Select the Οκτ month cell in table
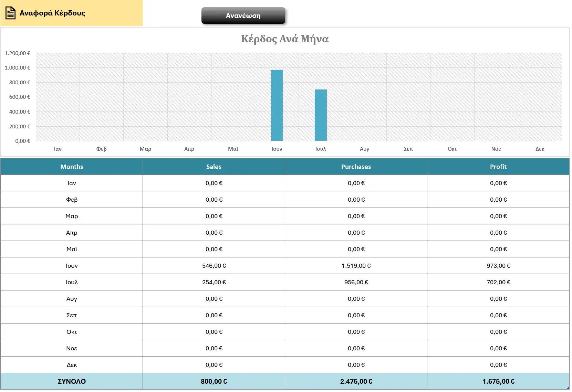 tap(72, 332)
